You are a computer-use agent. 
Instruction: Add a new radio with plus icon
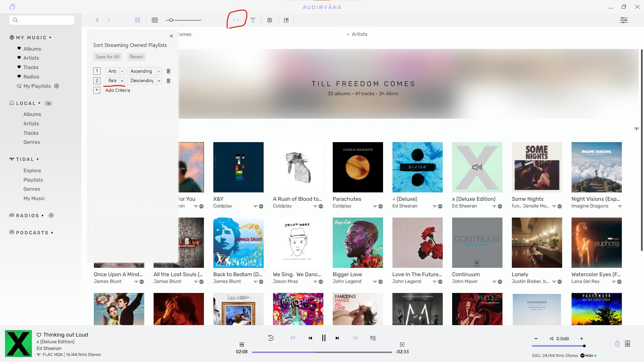click(51, 216)
